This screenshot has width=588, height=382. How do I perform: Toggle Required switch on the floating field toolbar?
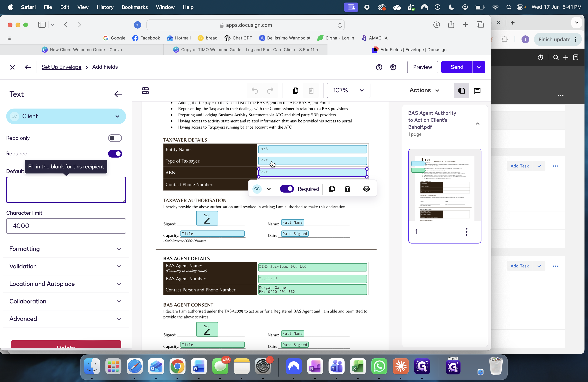coord(287,189)
